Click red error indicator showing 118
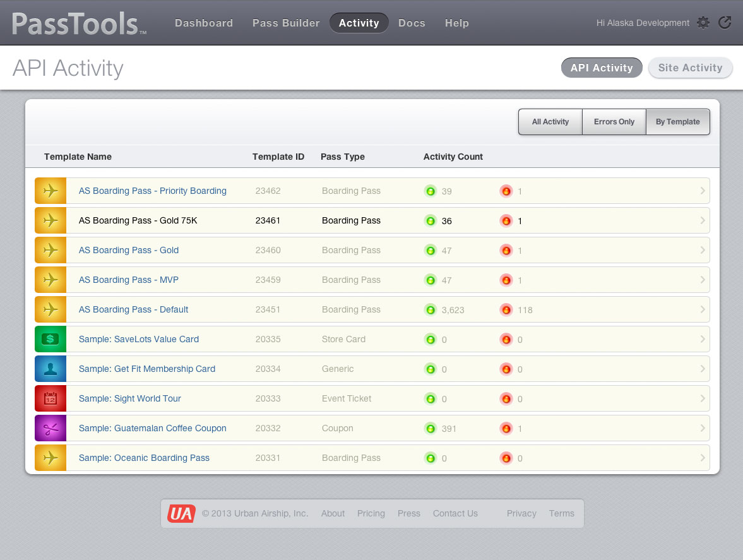This screenshot has width=743, height=560. tap(506, 310)
